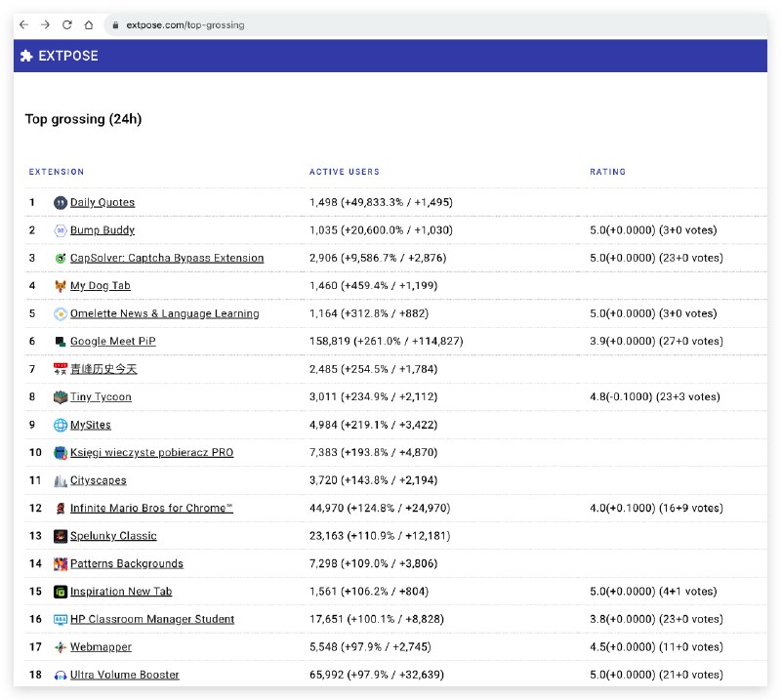Click the Ultra Volume Booster headphones icon
Screen dimensions: 781x700
tap(60, 675)
